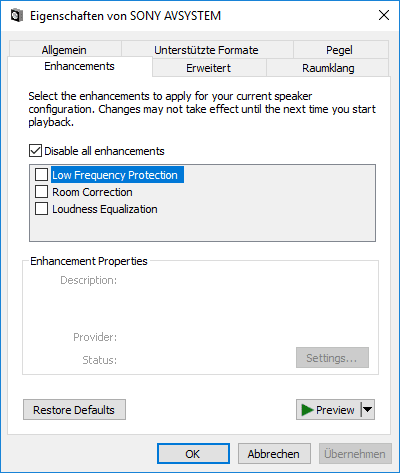
Task: Click Restore Defaults button
Action: [x=74, y=409]
